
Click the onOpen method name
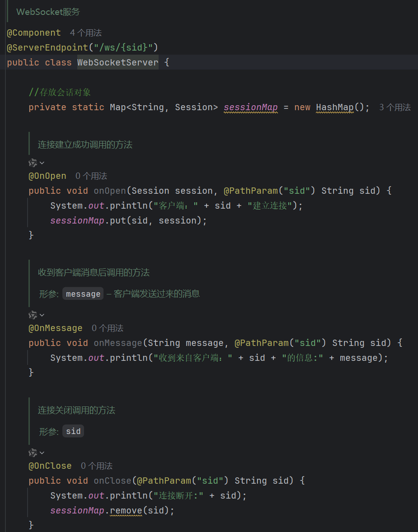[110, 191]
